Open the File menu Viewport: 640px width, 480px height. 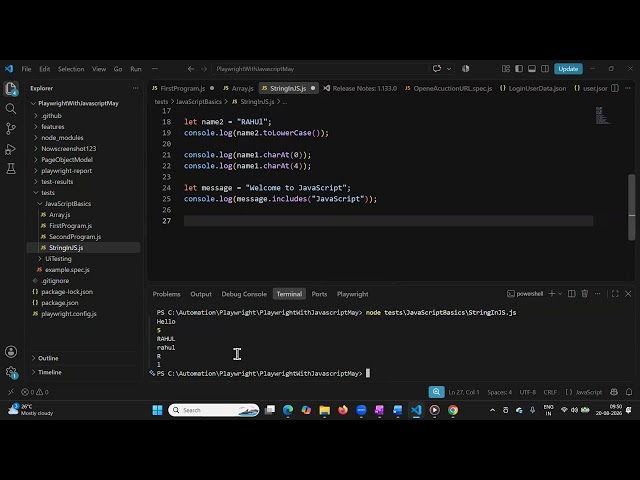tap(26, 69)
